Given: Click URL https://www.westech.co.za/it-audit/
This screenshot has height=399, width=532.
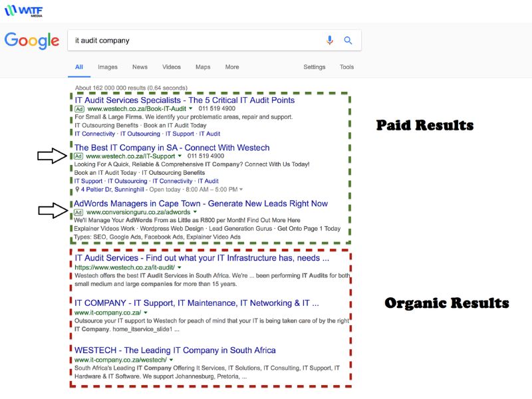Looking at the screenshot, I should (x=125, y=267).
